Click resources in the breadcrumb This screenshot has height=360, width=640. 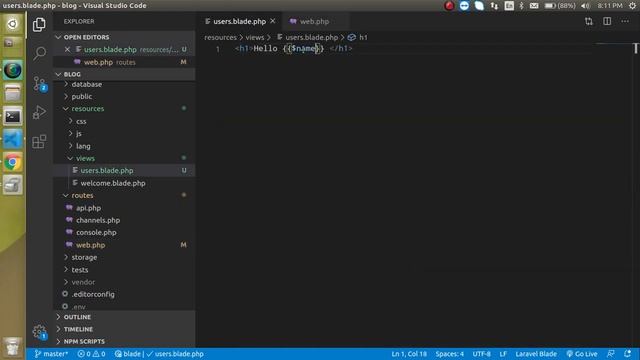pos(220,37)
